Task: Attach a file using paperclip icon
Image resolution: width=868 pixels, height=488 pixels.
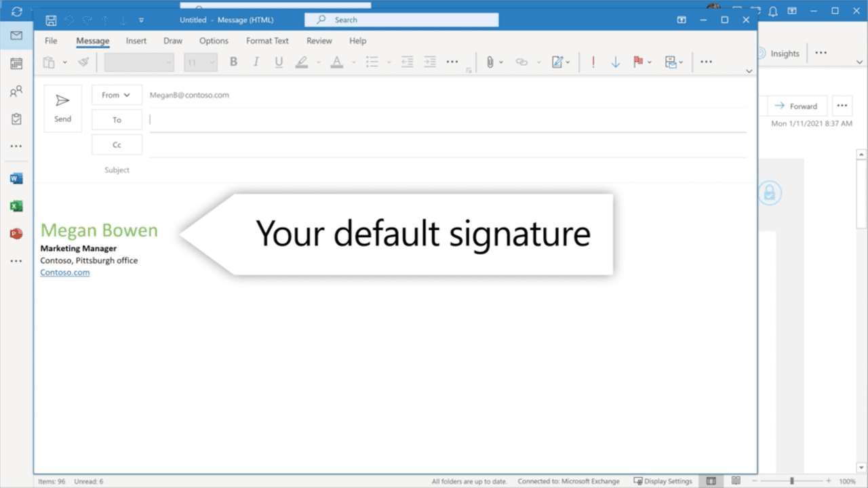Action: click(x=490, y=62)
